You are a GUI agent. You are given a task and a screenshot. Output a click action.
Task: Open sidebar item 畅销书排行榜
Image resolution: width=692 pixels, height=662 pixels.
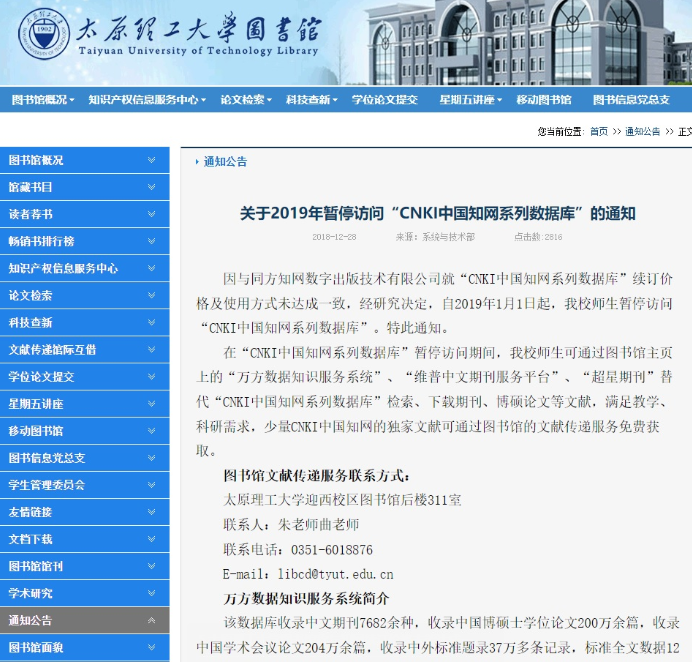pos(84,241)
